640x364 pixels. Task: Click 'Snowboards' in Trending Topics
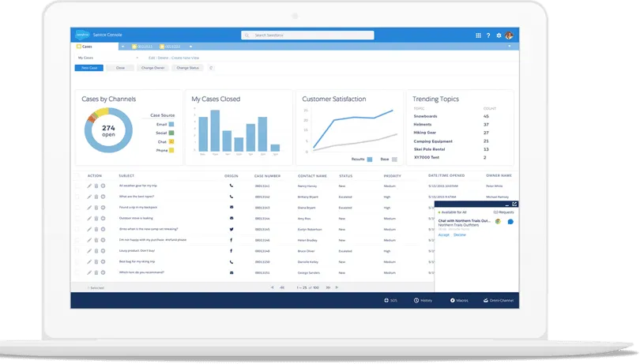pos(425,116)
